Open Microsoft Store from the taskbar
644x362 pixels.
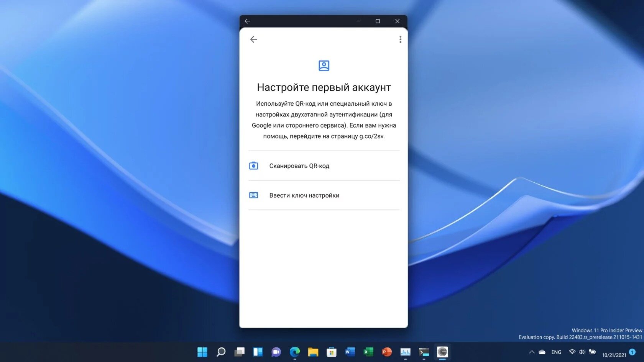(332, 352)
